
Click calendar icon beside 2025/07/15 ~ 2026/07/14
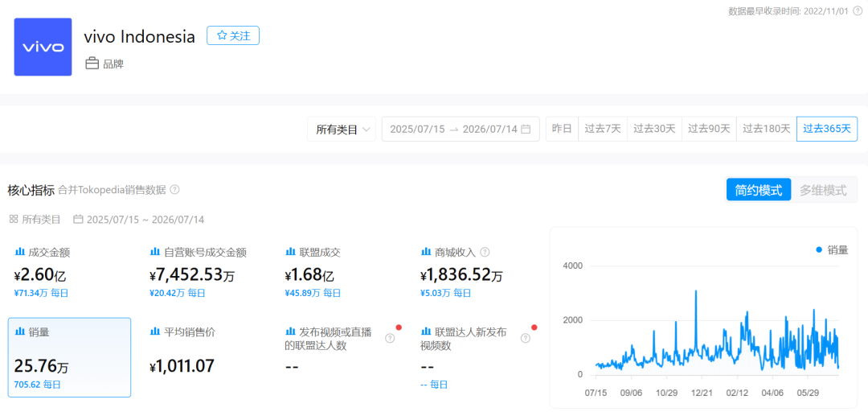[x=78, y=220]
